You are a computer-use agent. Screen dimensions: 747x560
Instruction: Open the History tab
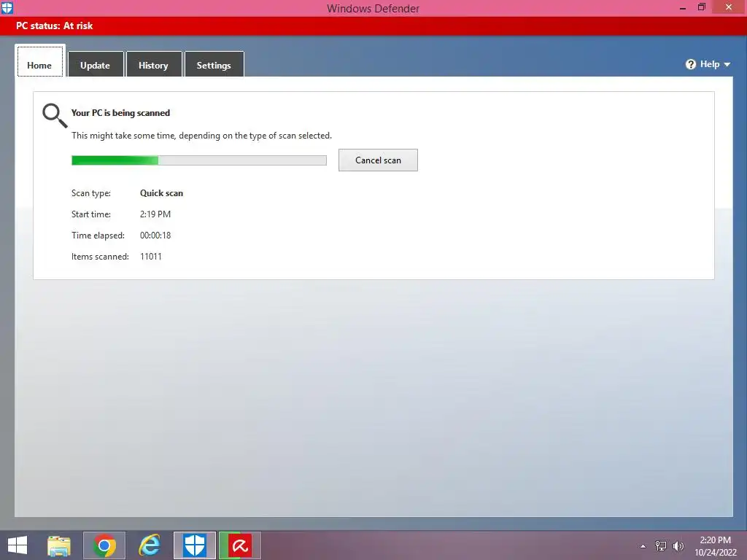coord(153,65)
